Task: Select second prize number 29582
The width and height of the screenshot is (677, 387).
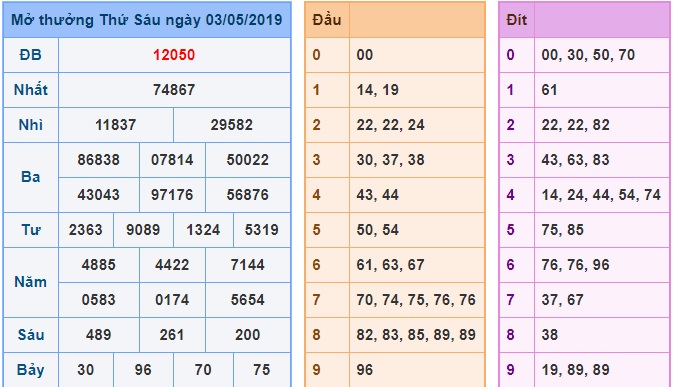Action: click(231, 125)
